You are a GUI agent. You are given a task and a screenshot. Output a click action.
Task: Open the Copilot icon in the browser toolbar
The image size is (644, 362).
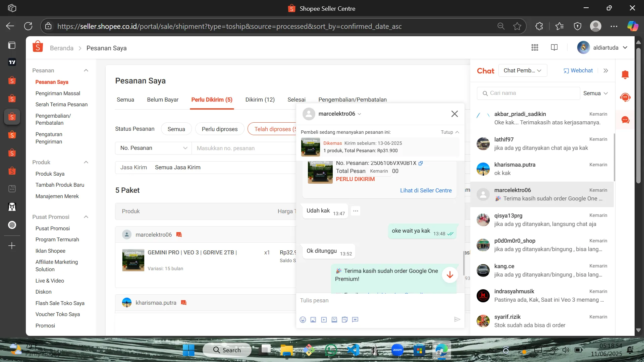coord(633,26)
